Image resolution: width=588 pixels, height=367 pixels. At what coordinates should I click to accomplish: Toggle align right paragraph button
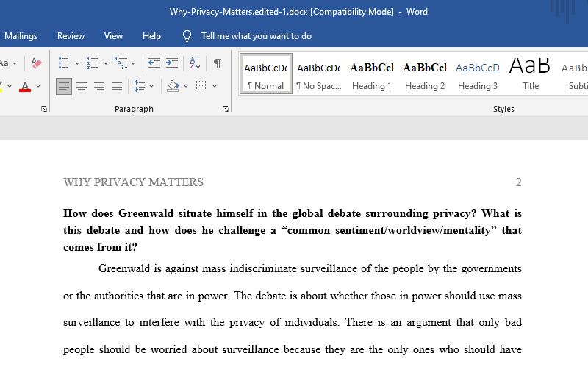pos(99,86)
